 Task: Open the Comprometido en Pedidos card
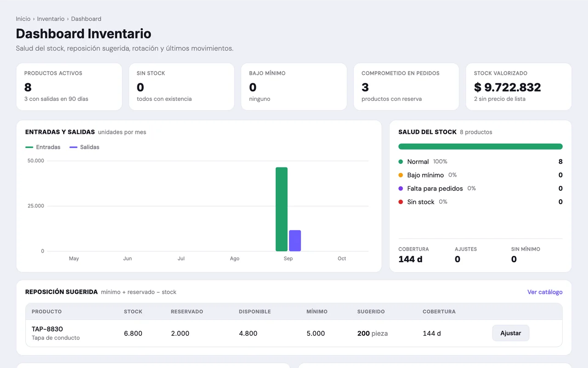[x=407, y=86]
